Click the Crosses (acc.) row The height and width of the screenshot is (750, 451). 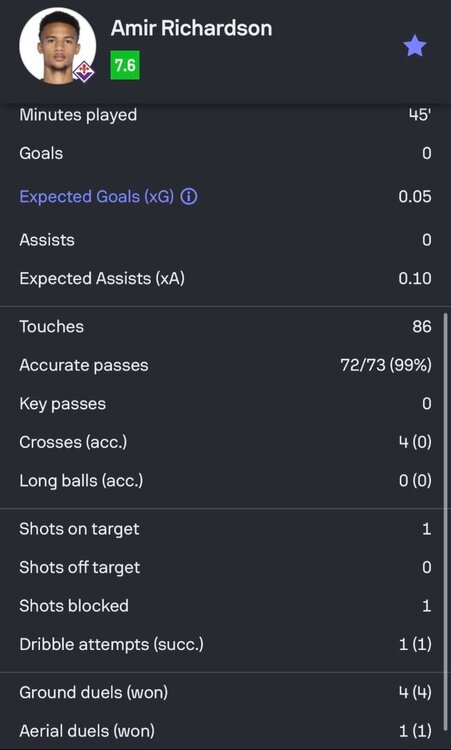(x=225, y=442)
